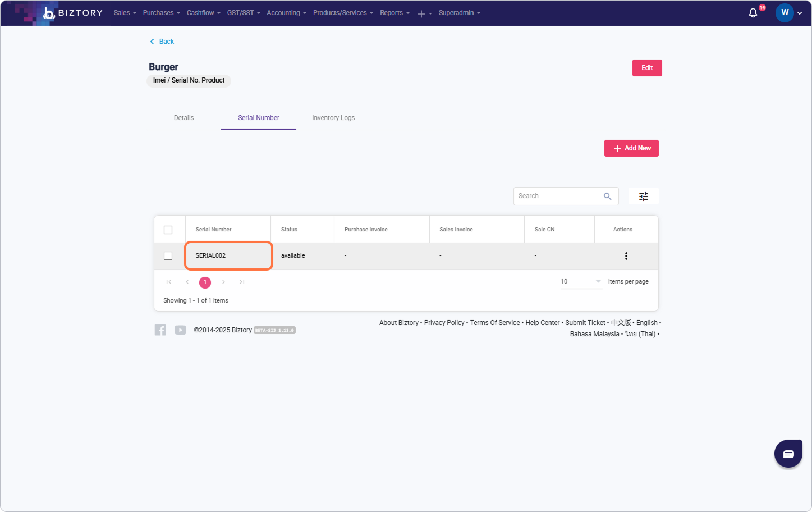This screenshot has height=512, width=812.
Task: Go to the first page of results
Action: pos(169,282)
